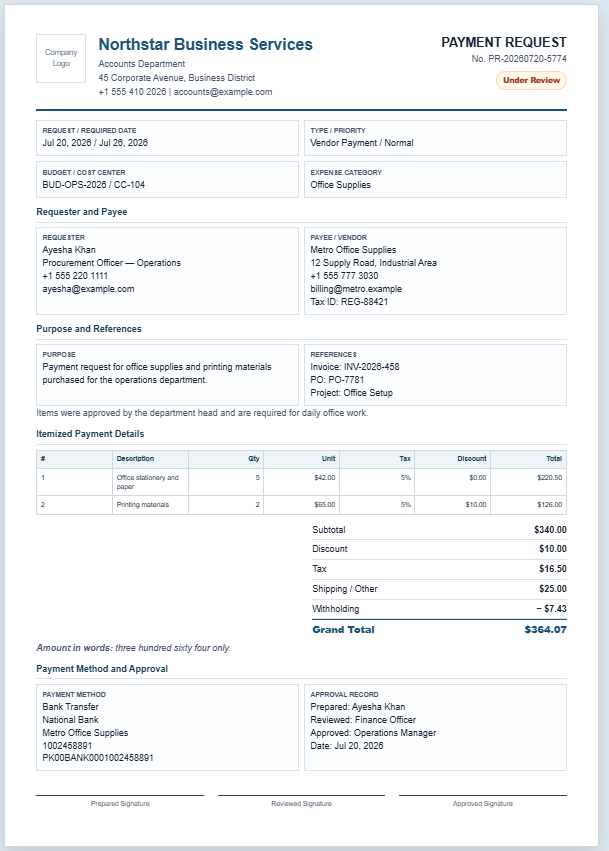Click the Reviewed Signature line label
Screen dimensions: 609x851
(301, 804)
